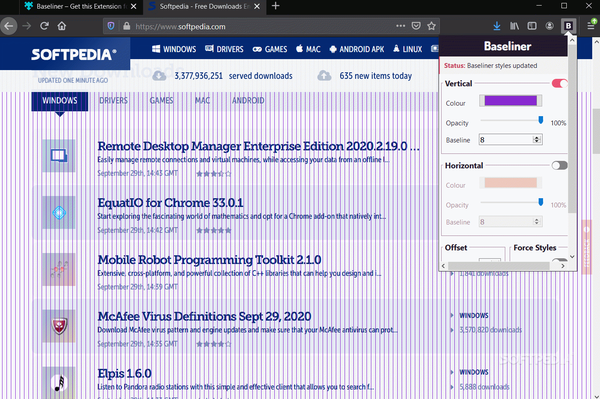Click the Elpis music note icon

[59, 383]
